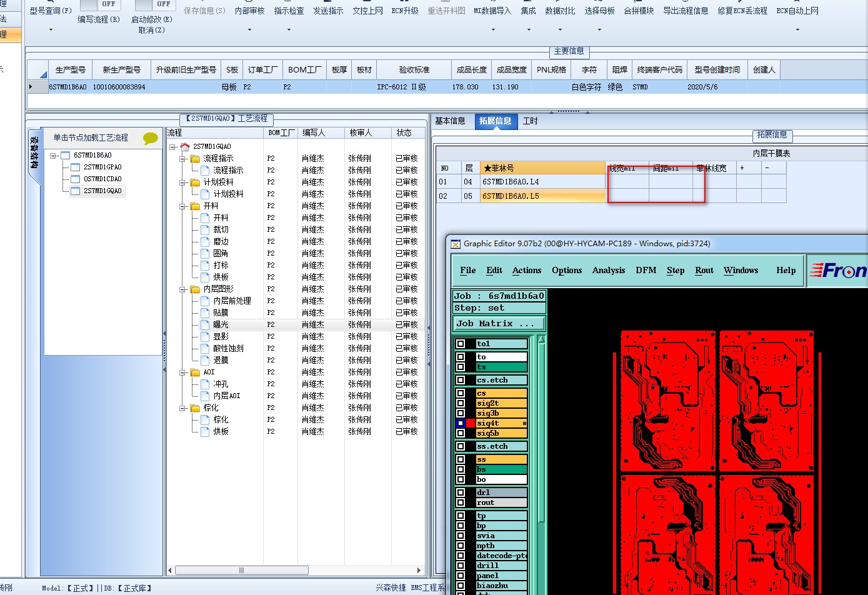Collapse the 6S7MD1B6A0 root tree node
This screenshot has height=595, width=868.
(54, 155)
